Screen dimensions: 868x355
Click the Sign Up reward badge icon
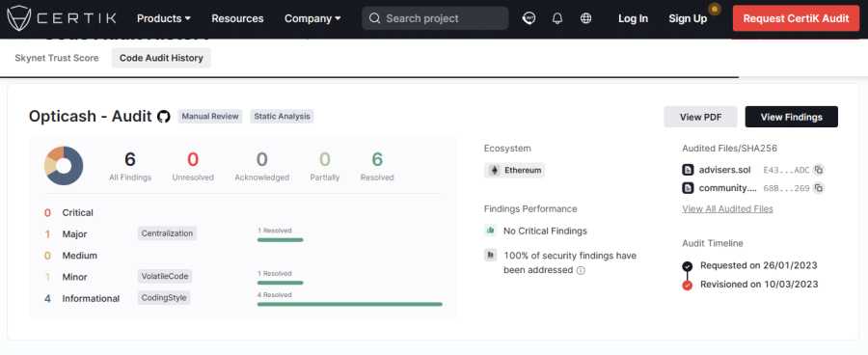click(715, 9)
